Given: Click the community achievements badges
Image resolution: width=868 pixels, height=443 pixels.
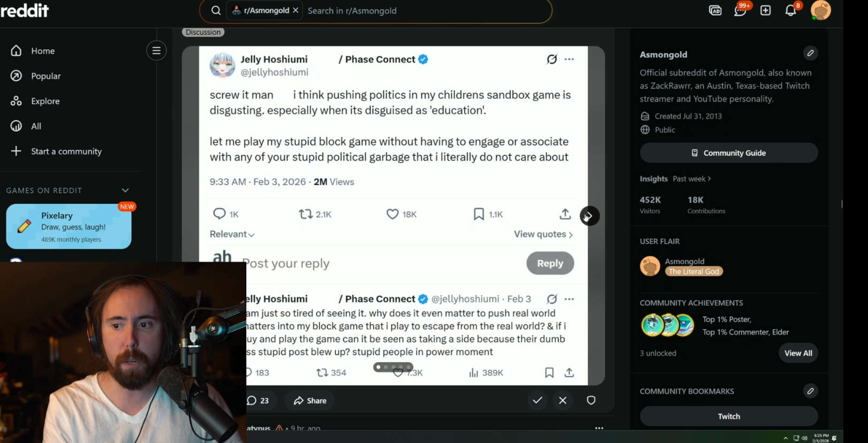Looking at the screenshot, I should (x=668, y=325).
